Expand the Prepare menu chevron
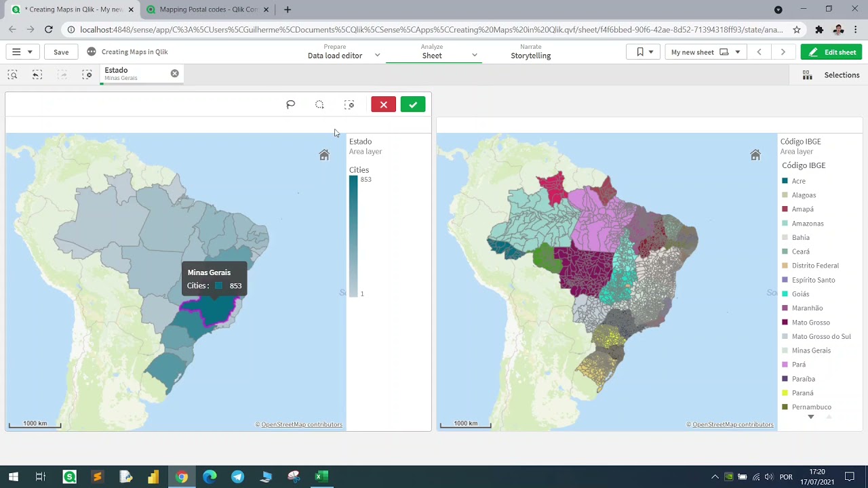 click(377, 56)
